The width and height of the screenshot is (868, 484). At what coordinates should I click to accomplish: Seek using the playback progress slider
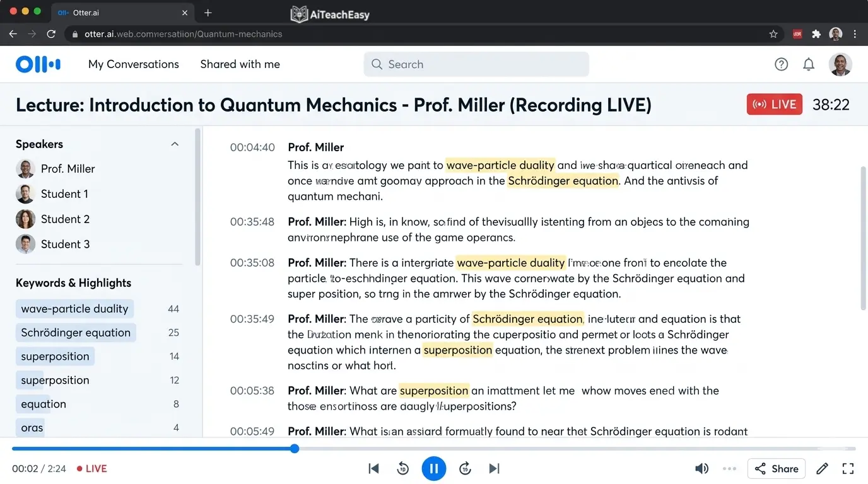pos(294,448)
